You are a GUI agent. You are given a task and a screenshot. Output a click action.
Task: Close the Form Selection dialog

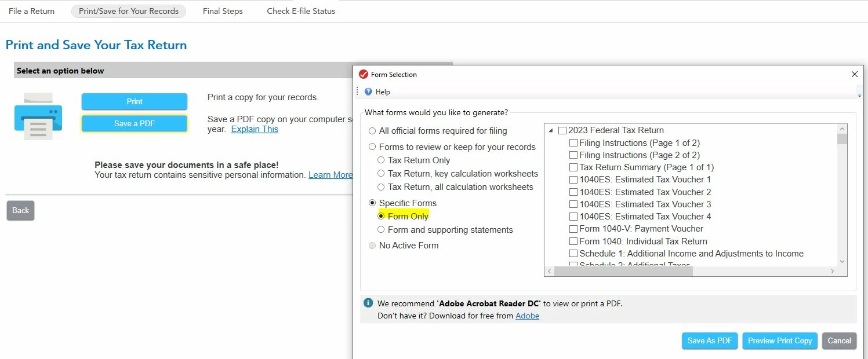tap(854, 74)
